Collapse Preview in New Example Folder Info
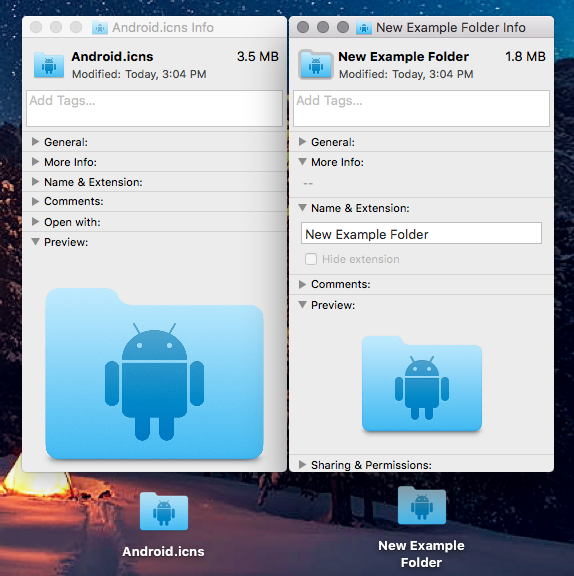574x576 pixels. pos(302,305)
